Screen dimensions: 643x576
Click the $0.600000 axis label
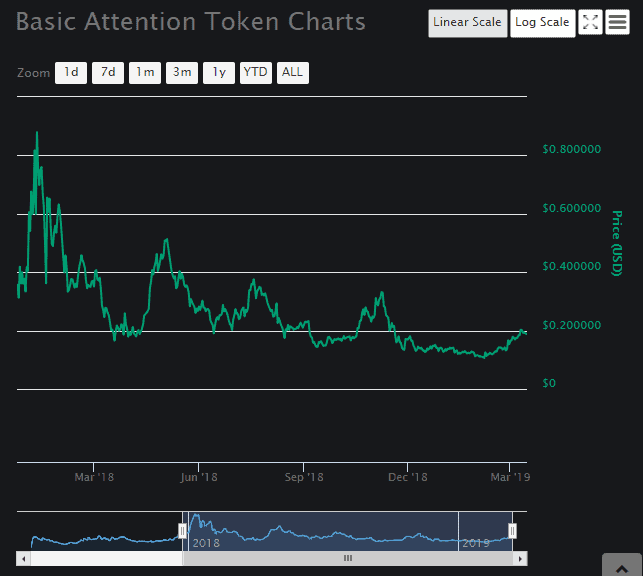pos(572,208)
